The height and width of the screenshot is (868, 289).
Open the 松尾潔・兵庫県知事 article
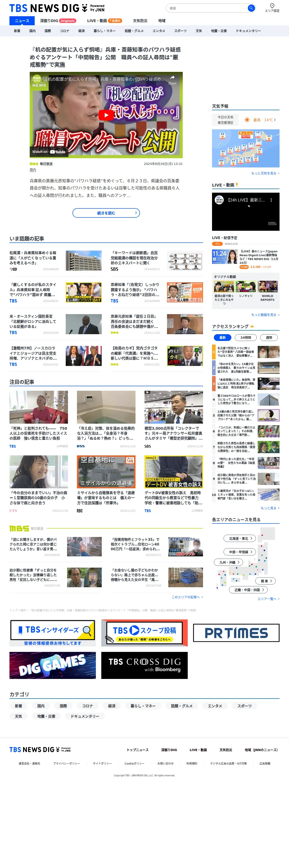56,260
